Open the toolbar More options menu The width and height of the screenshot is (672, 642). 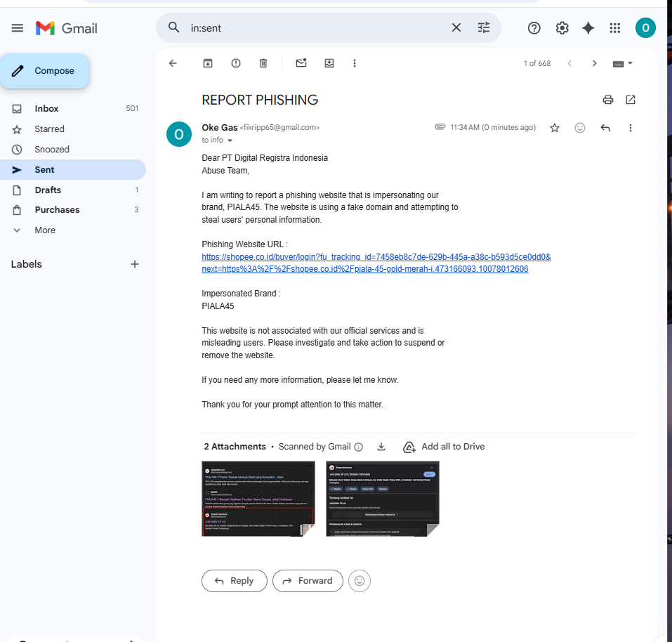click(354, 63)
